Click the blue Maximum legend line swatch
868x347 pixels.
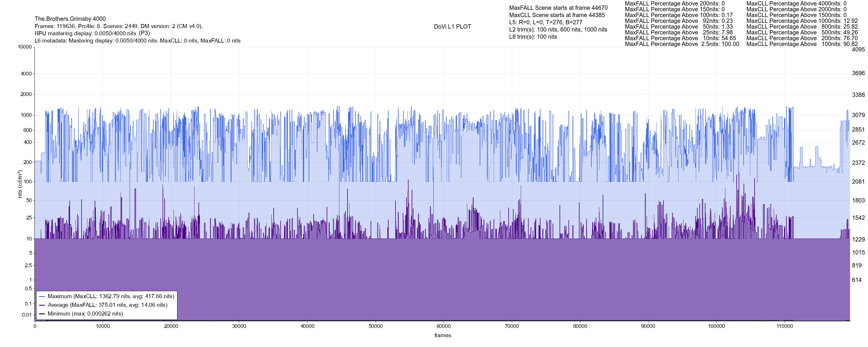42,296
